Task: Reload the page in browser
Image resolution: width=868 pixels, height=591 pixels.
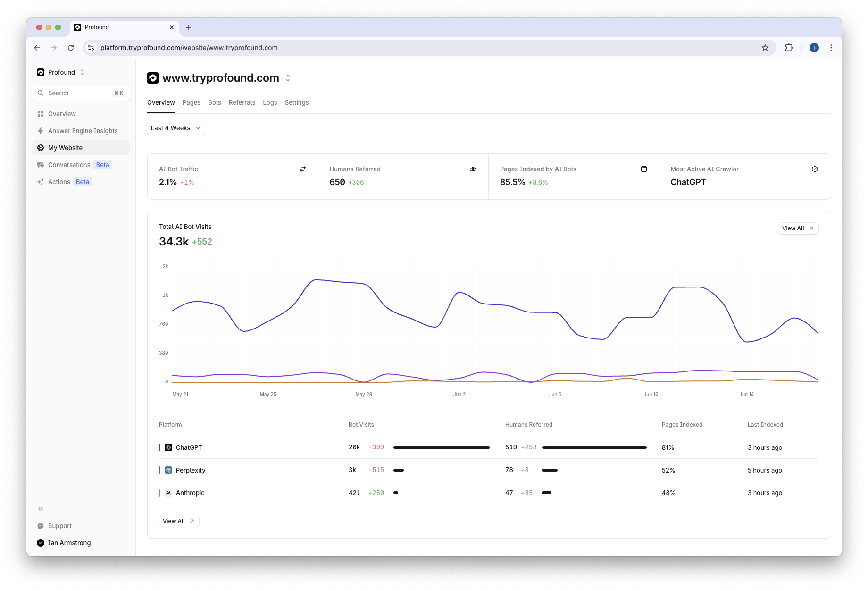Action: [x=71, y=48]
